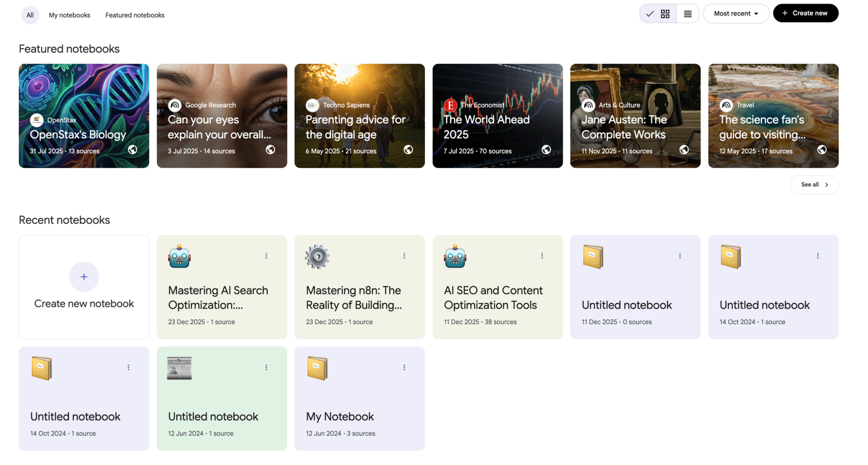Viewport: 868px width, 465px height.
Task: Switch to list view layout
Action: pyautogui.click(x=688, y=14)
